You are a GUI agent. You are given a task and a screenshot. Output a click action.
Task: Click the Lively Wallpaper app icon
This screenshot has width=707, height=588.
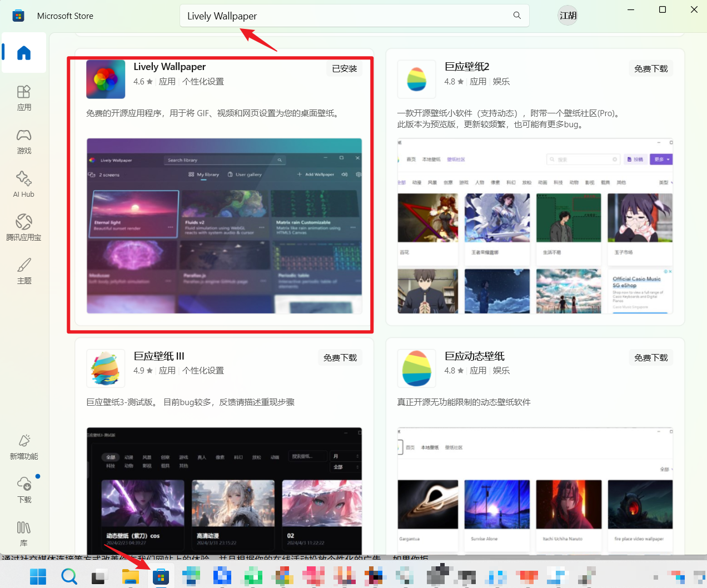(x=106, y=79)
